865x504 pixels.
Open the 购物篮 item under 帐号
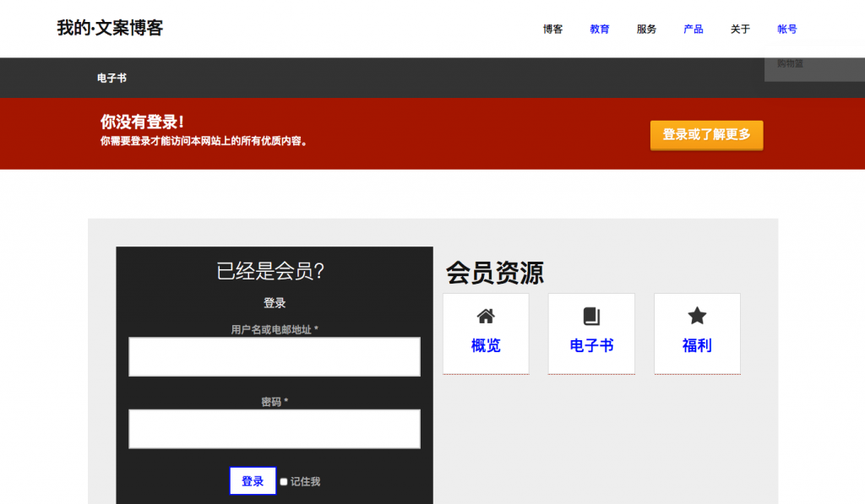pos(791,64)
